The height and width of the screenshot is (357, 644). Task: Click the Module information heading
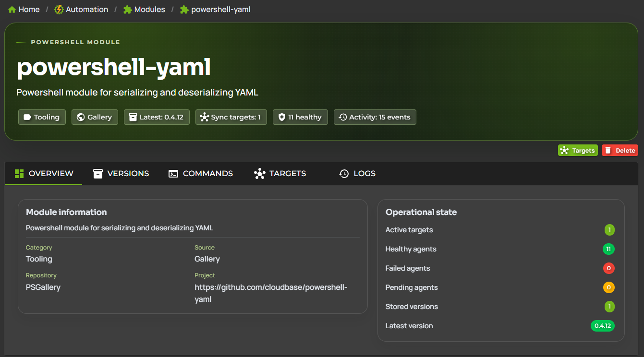click(66, 212)
